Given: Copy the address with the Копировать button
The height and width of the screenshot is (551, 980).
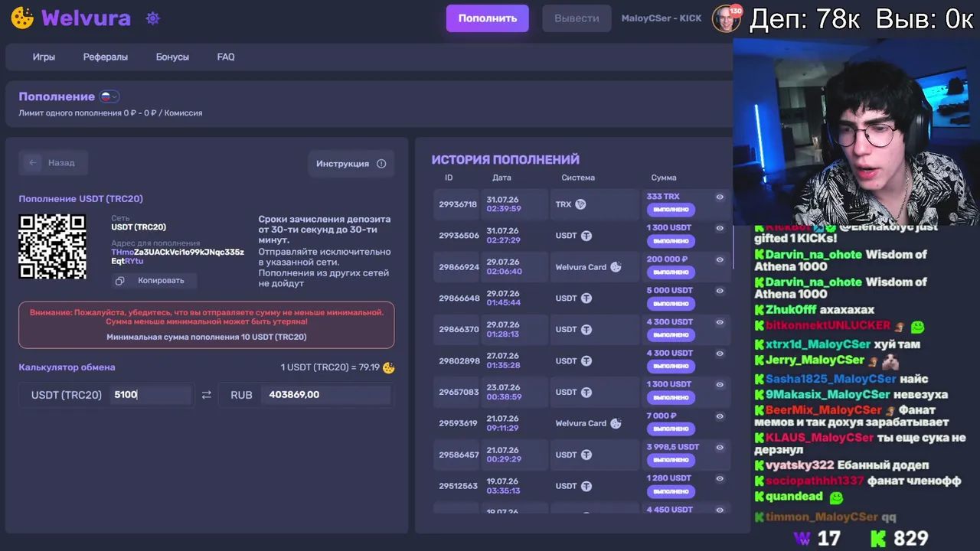Looking at the screenshot, I should coord(153,281).
